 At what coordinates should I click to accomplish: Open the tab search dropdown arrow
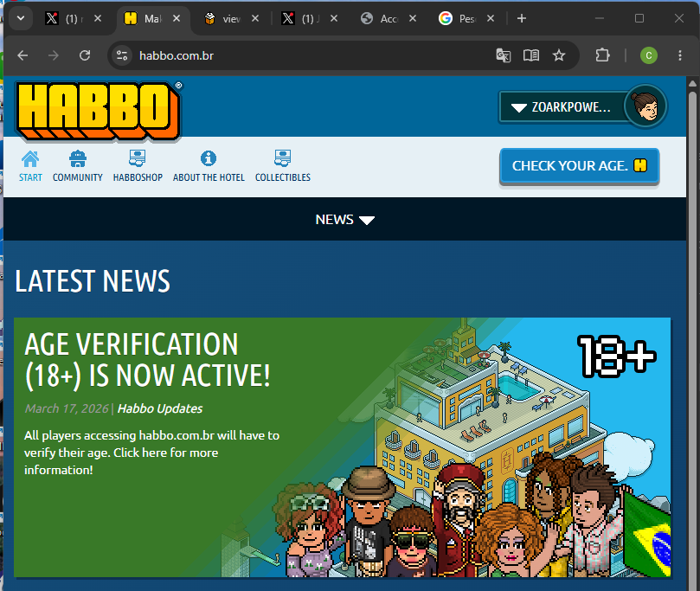[x=21, y=18]
